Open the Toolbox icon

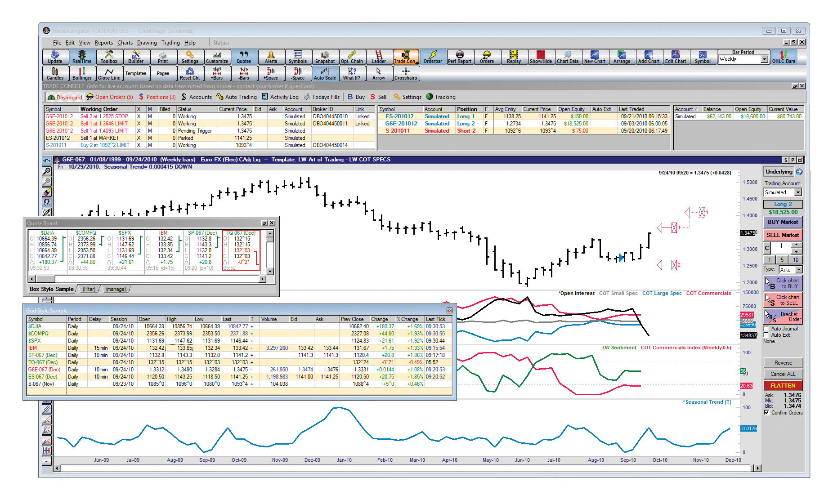coord(109,57)
